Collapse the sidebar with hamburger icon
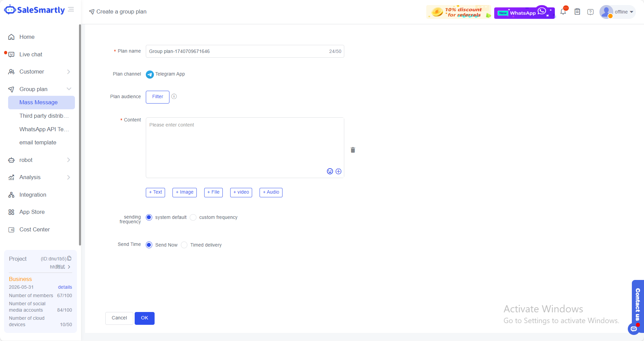644x341 pixels. [x=71, y=9]
